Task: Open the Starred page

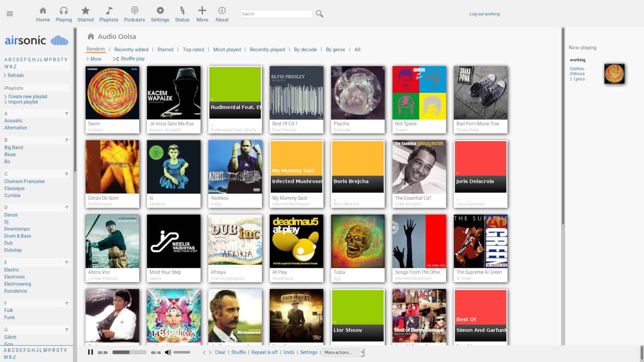Action: (x=85, y=14)
